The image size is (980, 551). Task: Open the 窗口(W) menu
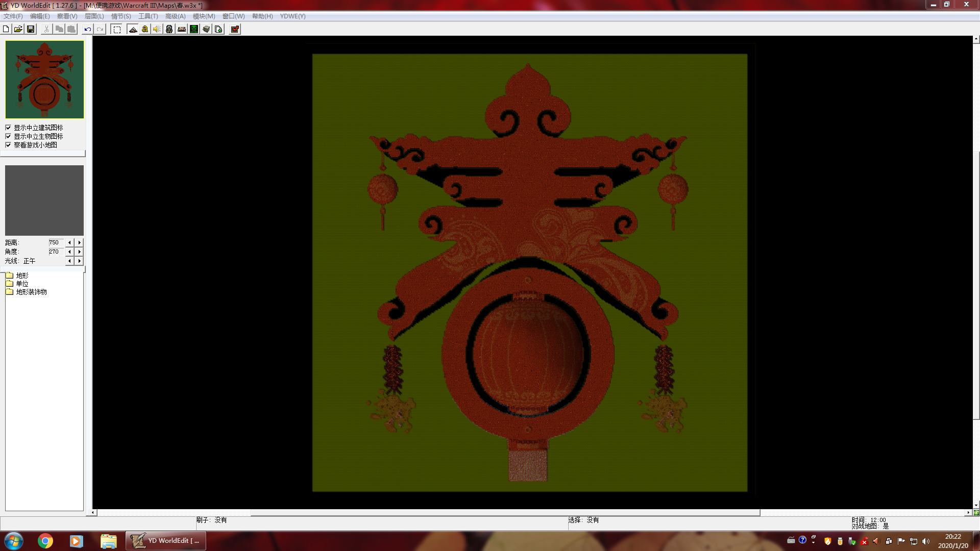[x=233, y=16]
